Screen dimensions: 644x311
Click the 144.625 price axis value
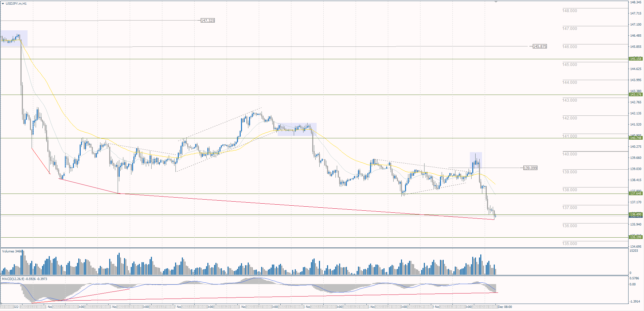click(635, 69)
